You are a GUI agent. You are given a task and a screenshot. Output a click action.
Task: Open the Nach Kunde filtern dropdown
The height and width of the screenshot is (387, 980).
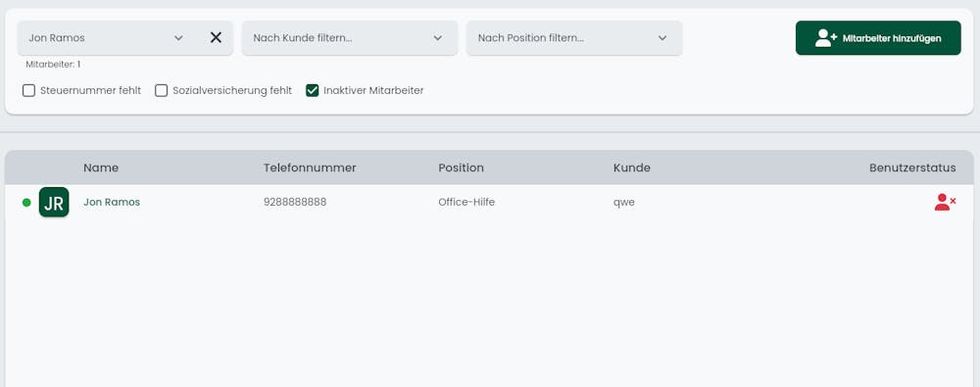(350, 38)
